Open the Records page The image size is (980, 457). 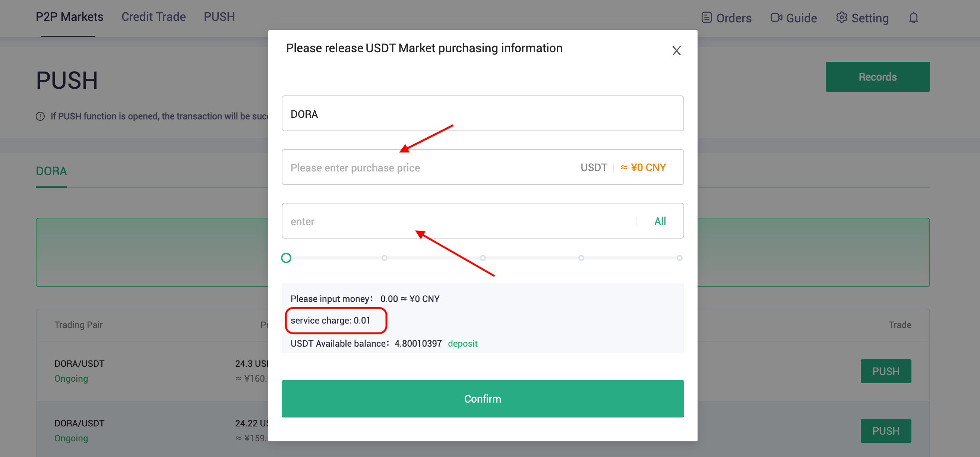(x=877, y=77)
